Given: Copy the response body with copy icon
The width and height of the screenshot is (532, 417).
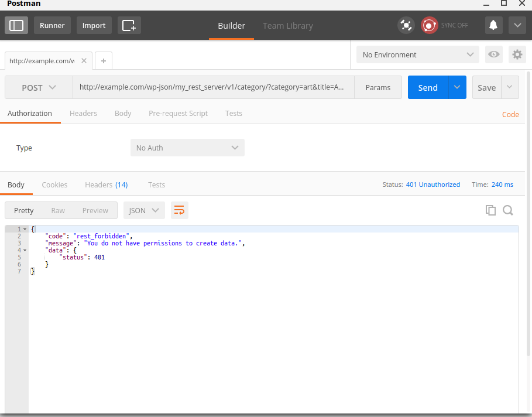Looking at the screenshot, I should (490, 210).
